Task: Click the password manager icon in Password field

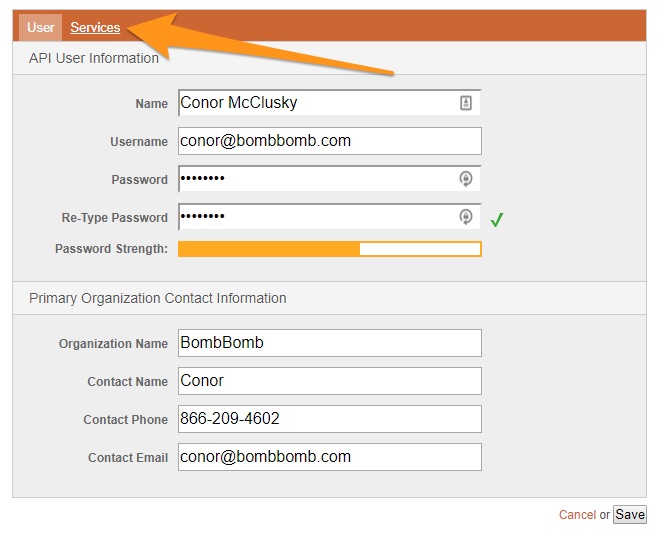Action: (x=465, y=179)
